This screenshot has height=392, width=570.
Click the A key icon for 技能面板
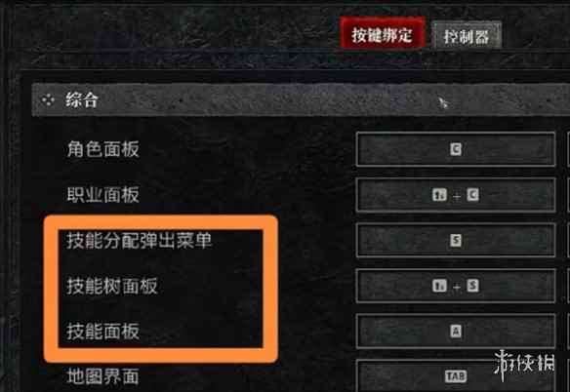[456, 331]
